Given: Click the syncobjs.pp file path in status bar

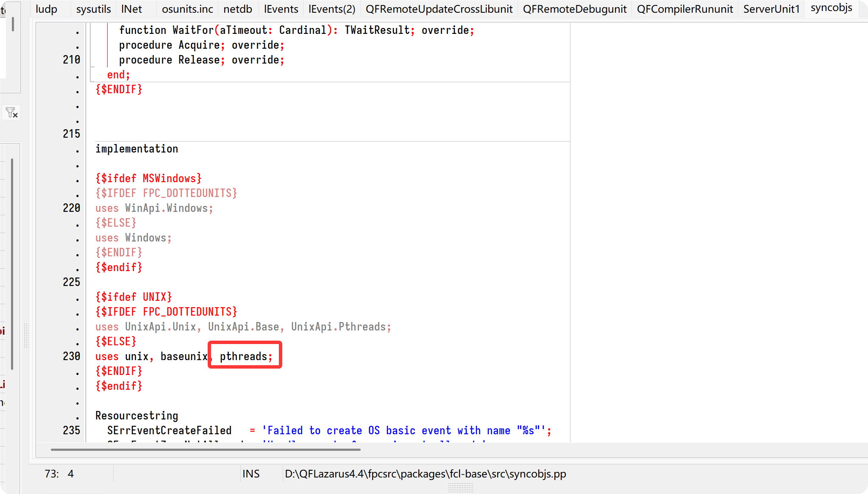Looking at the screenshot, I should click(425, 474).
